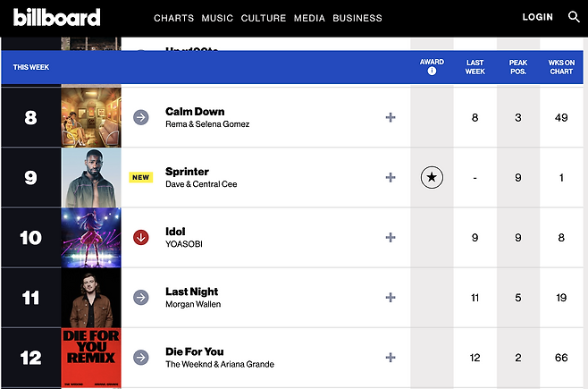The width and height of the screenshot is (588, 389).
Task: Click the Die For You Remix cover
Action: point(91,358)
